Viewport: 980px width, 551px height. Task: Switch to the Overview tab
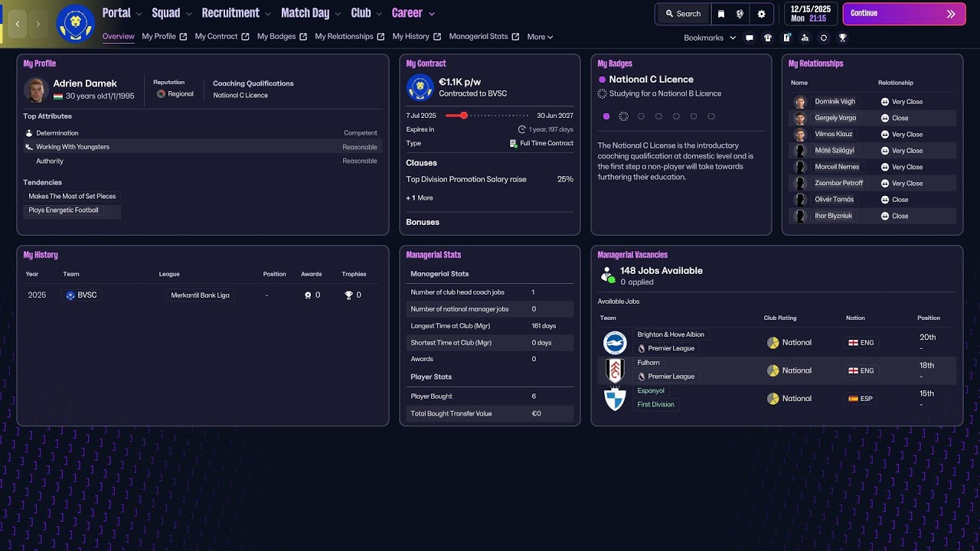click(119, 37)
